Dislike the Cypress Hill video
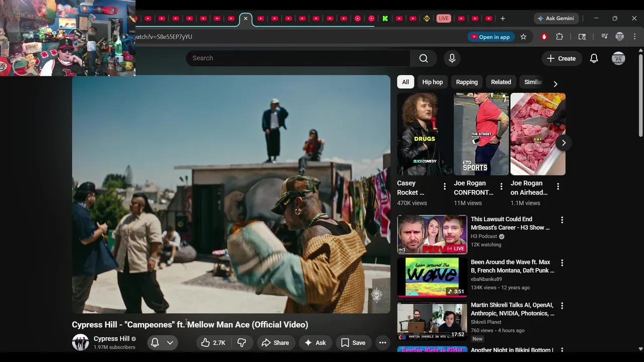This screenshot has width=644, height=362. [x=242, y=343]
